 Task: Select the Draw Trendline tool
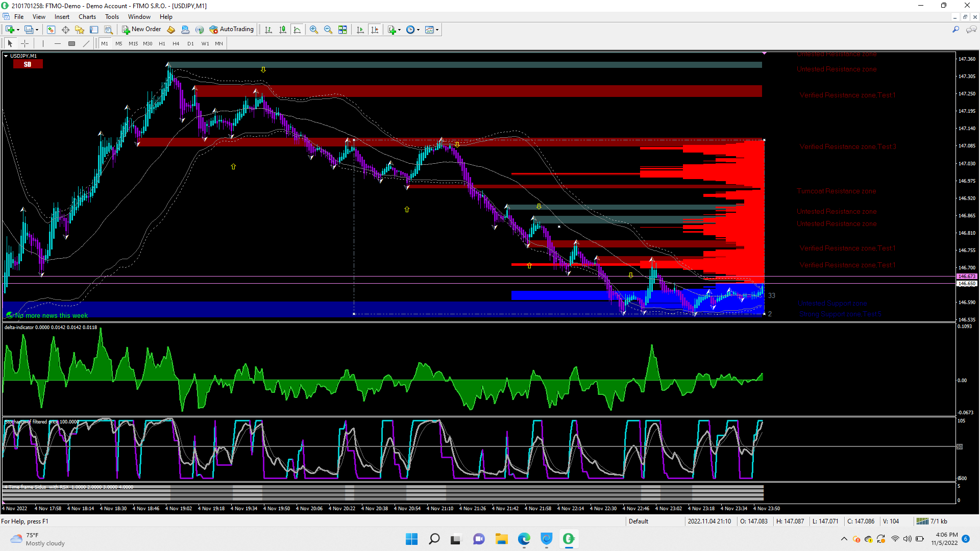[x=86, y=44]
